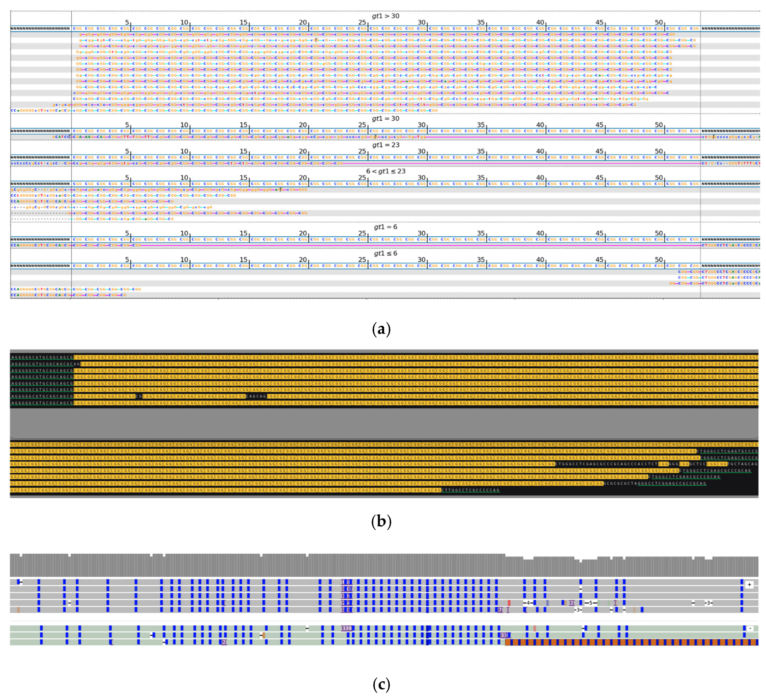Click the purple 7 insertion marker

pos(501,610)
